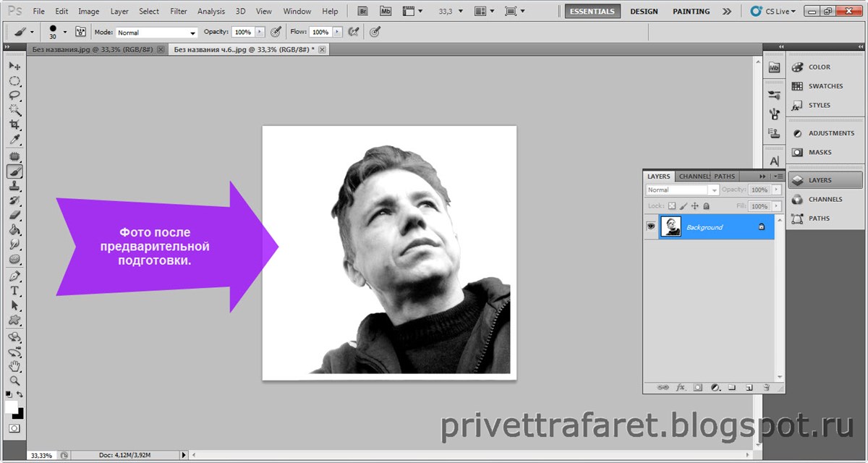Viewport: 868px width, 463px height.
Task: Toggle tablet pressure controls size
Action: point(374,32)
